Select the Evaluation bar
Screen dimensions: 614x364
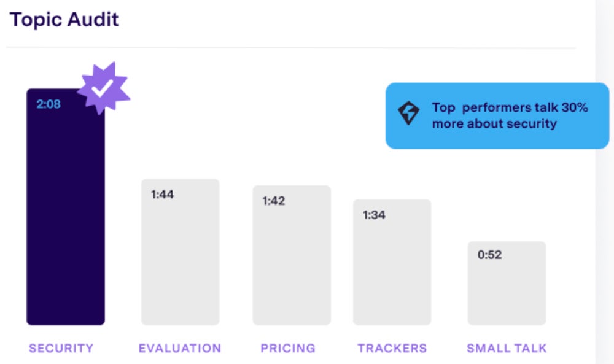pos(181,252)
